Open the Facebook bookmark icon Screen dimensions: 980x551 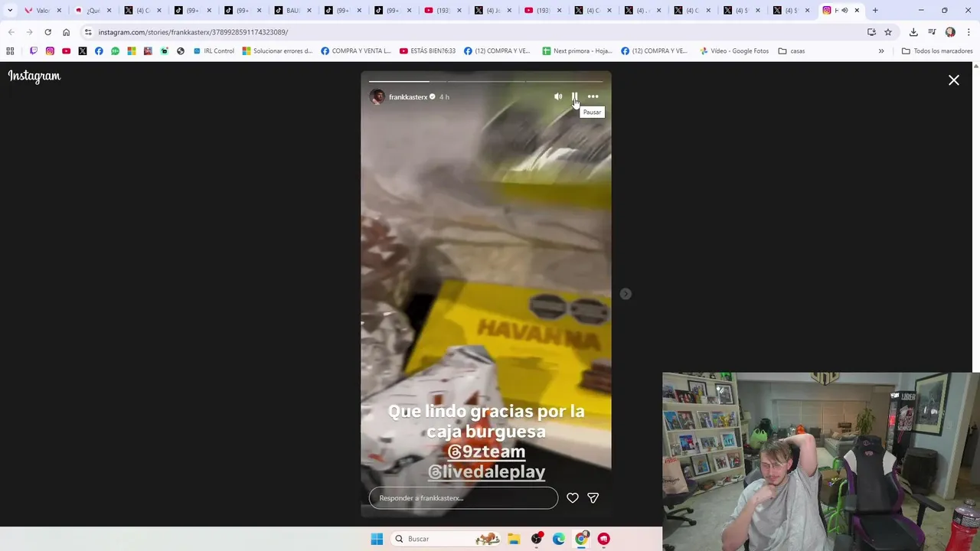click(x=99, y=51)
